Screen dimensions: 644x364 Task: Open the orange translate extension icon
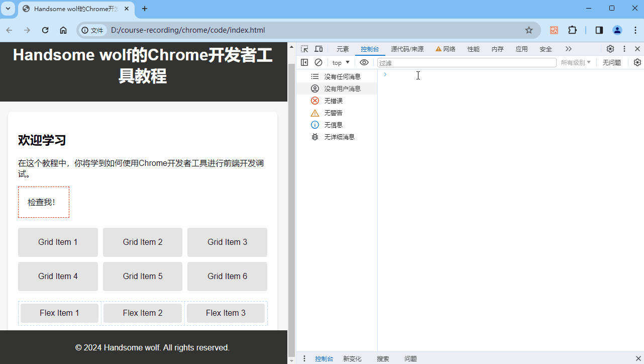coord(554,30)
